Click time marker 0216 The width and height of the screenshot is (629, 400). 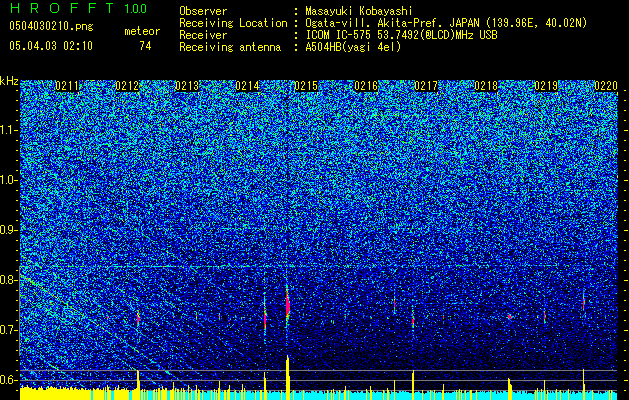click(366, 86)
